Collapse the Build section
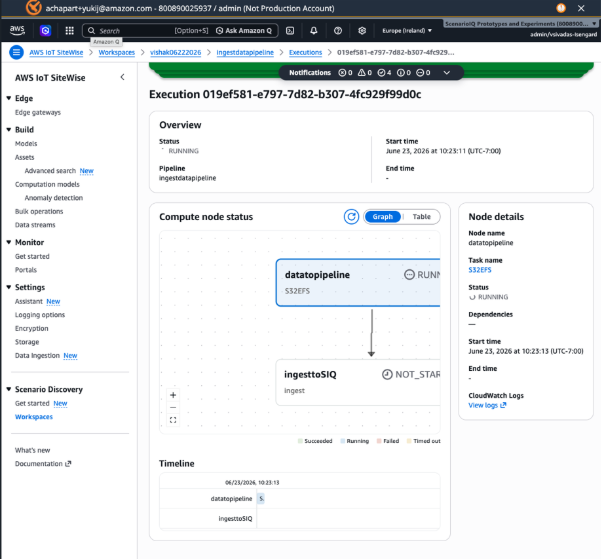The width and height of the screenshot is (601, 559). (8, 130)
